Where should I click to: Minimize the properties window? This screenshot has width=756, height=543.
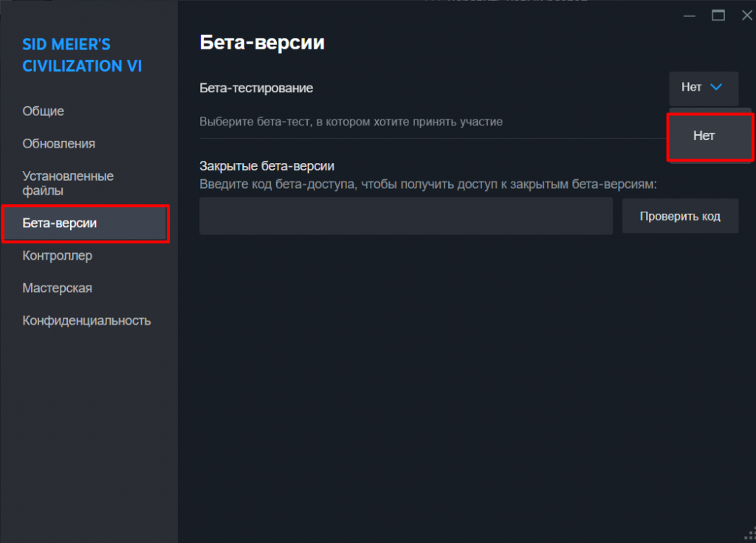click(x=690, y=16)
